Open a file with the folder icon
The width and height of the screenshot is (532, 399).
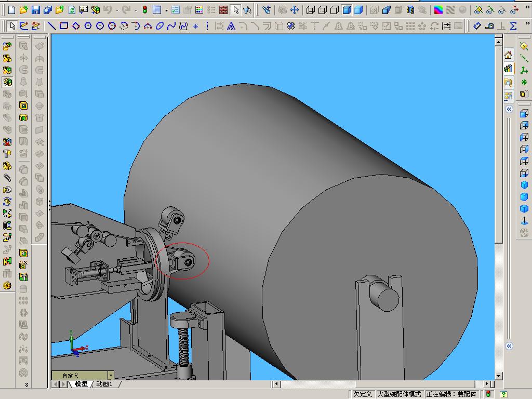click(x=23, y=10)
